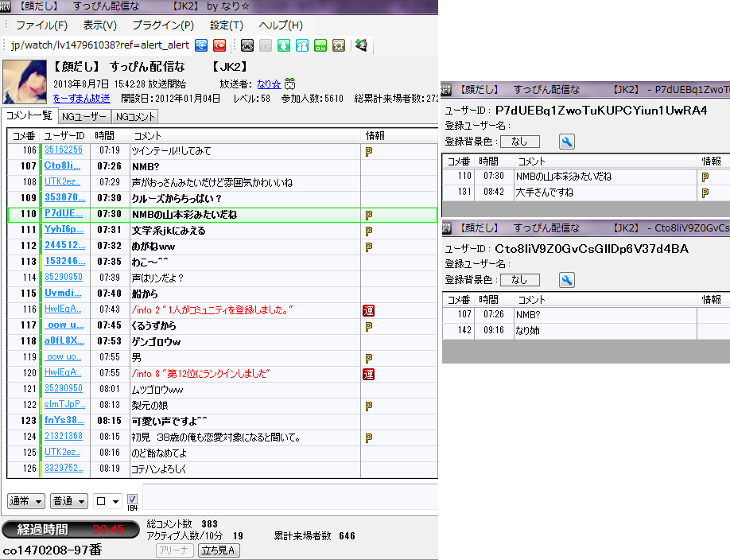Click 登録背景色 なし swatch in P7dUEBq1 window
Screen dimensions: 730x560
pos(519,141)
